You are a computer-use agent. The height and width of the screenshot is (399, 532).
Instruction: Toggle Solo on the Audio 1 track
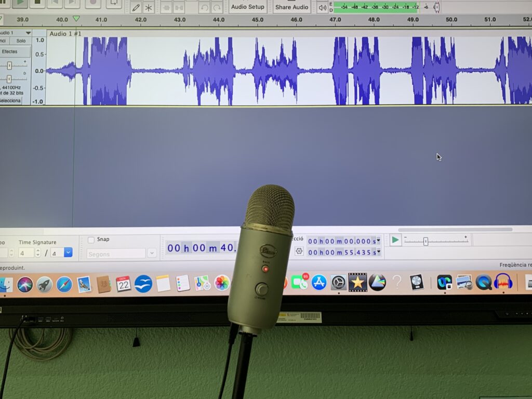(21, 41)
